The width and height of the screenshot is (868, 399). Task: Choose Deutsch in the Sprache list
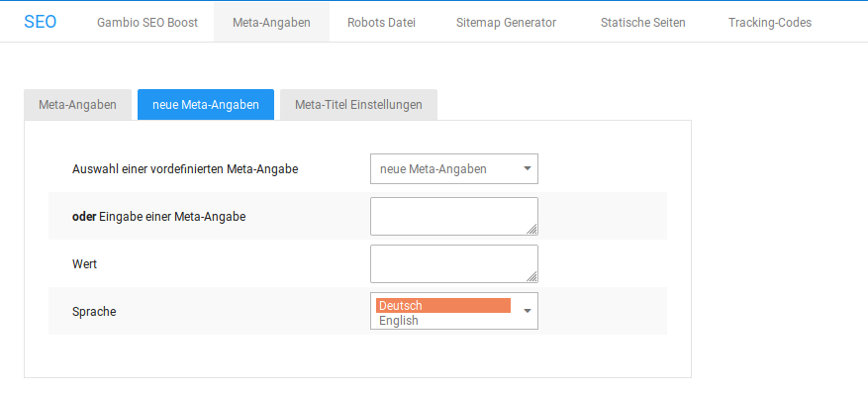click(442, 306)
